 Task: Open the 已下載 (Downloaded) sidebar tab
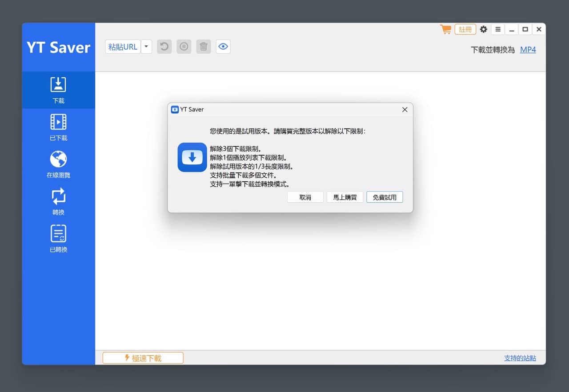[x=58, y=127]
